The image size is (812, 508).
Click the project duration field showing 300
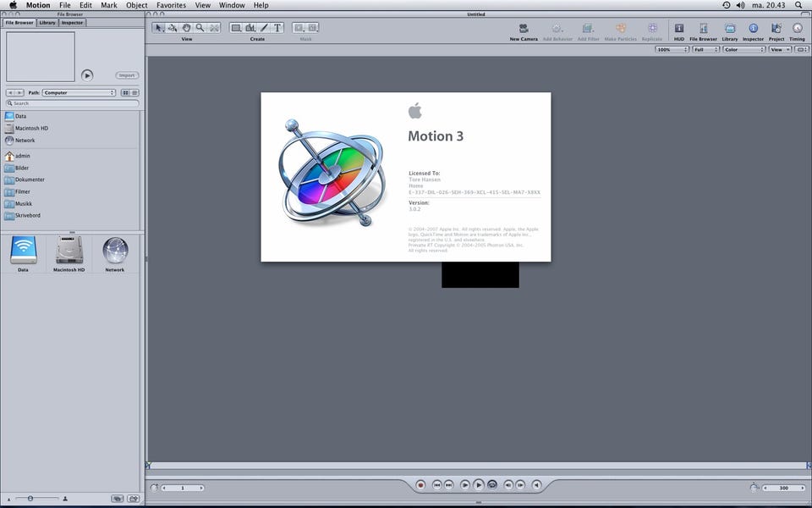click(784, 488)
